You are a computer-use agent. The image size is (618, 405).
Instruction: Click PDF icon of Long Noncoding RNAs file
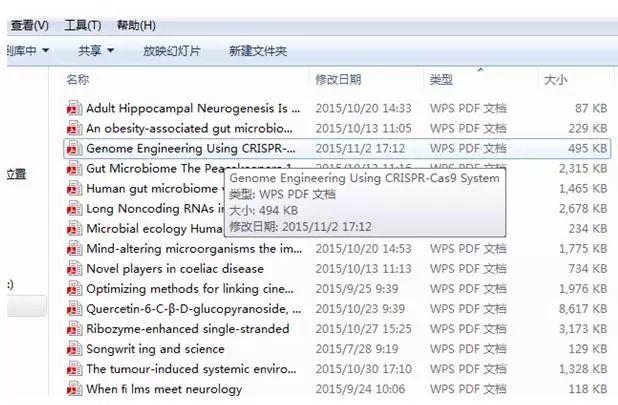pos(74,208)
